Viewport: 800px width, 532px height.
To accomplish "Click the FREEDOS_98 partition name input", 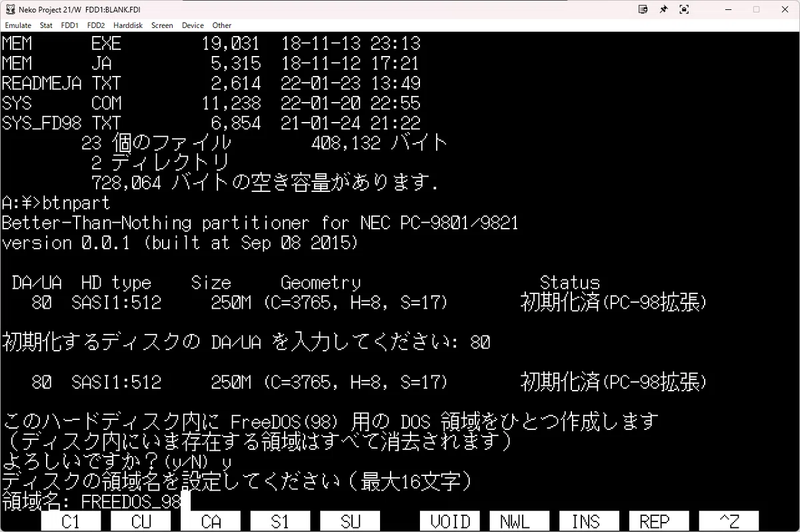I will (x=131, y=501).
